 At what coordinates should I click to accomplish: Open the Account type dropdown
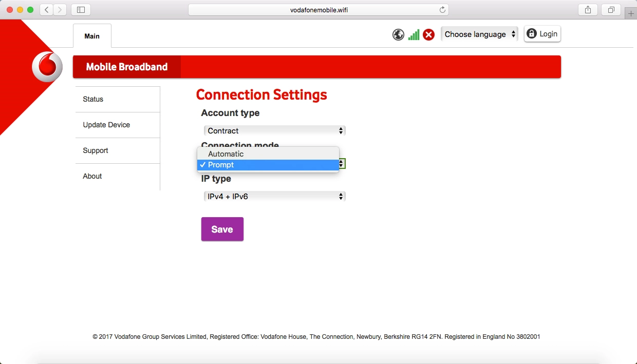(x=274, y=130)
